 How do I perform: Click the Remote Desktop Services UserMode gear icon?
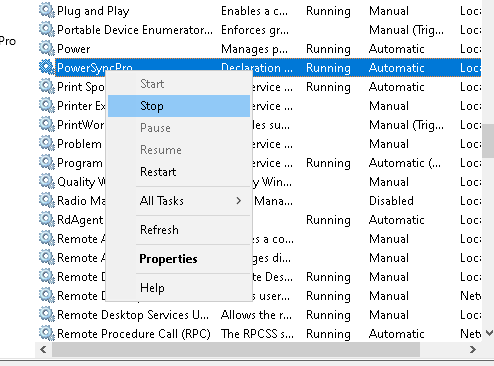click(47, 314)
